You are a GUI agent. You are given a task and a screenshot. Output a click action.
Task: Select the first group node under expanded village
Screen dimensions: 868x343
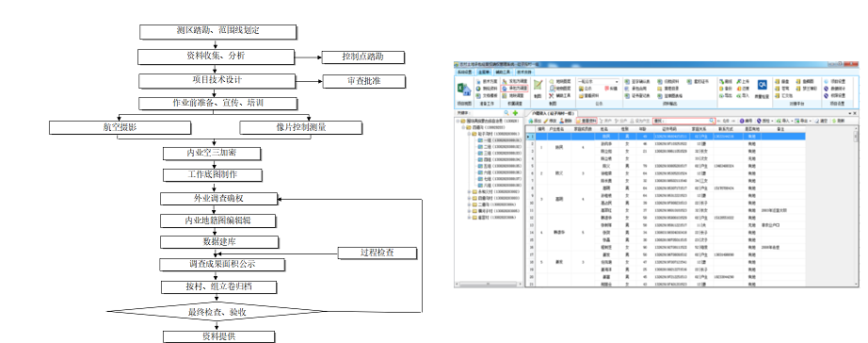(x=498, y=140)
